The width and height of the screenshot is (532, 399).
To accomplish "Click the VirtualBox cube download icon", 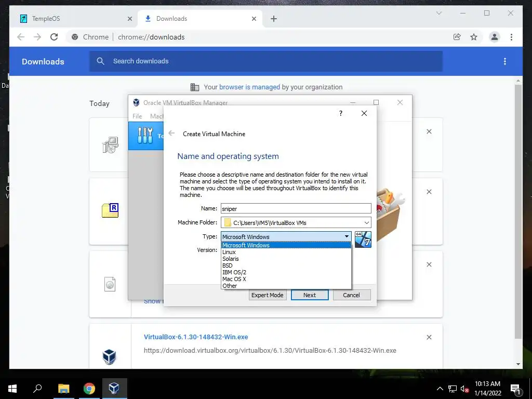I will point(110,356).
